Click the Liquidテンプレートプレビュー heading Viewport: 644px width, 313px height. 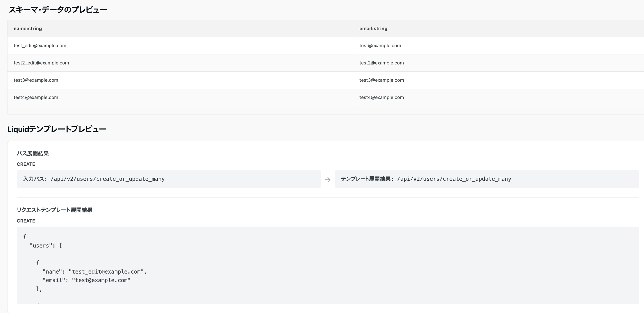coord(57,129)
